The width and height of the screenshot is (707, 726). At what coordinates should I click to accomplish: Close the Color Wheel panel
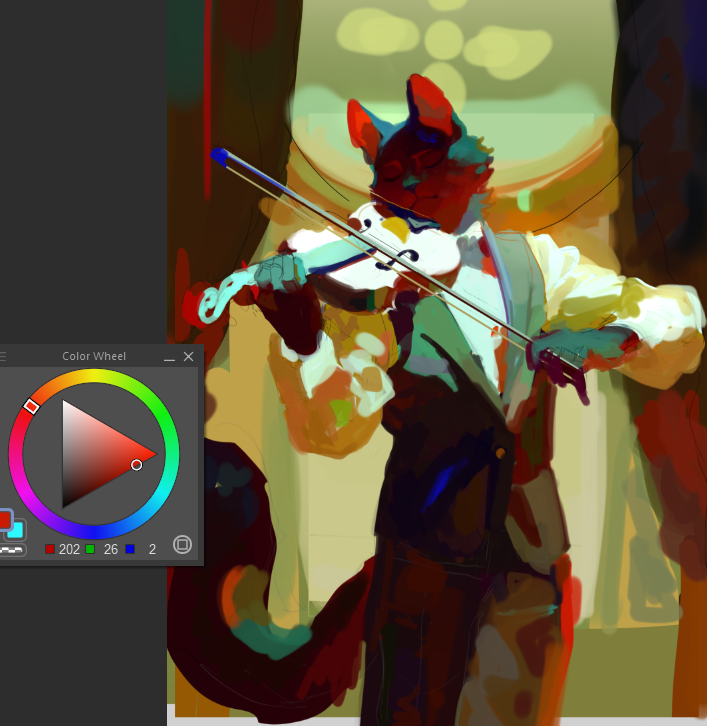(x=188, y=357)
